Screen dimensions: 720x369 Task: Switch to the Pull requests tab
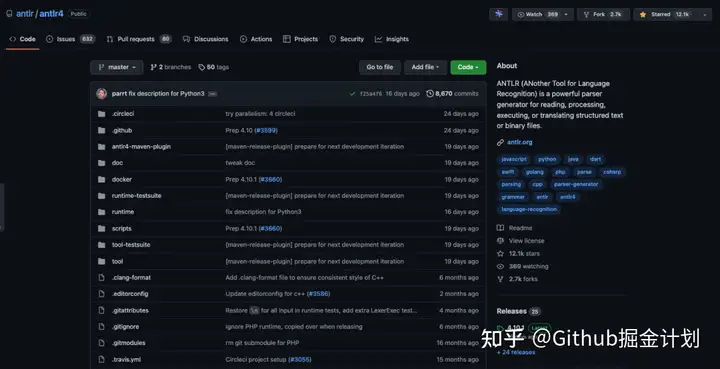[x=139, y=39]
